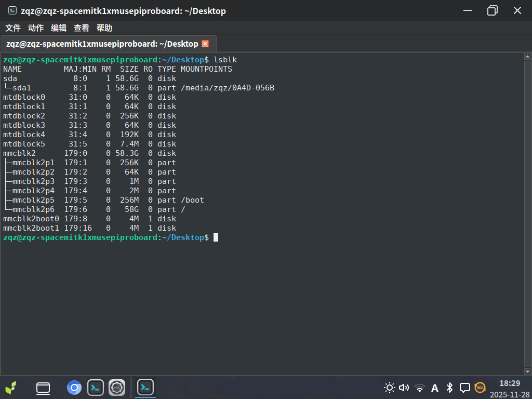Open the pinned terminal launcher in taskbar

96,388
